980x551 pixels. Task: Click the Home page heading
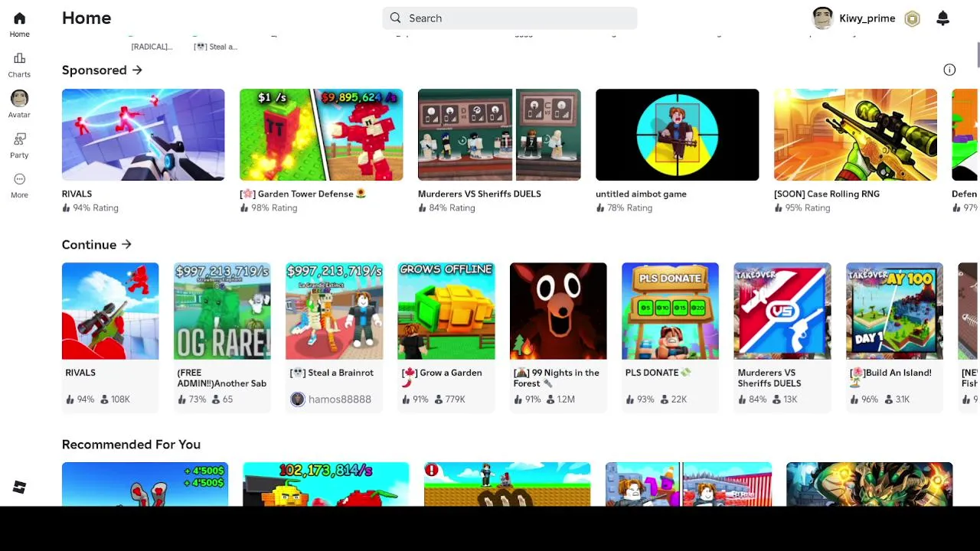[87, 18]
